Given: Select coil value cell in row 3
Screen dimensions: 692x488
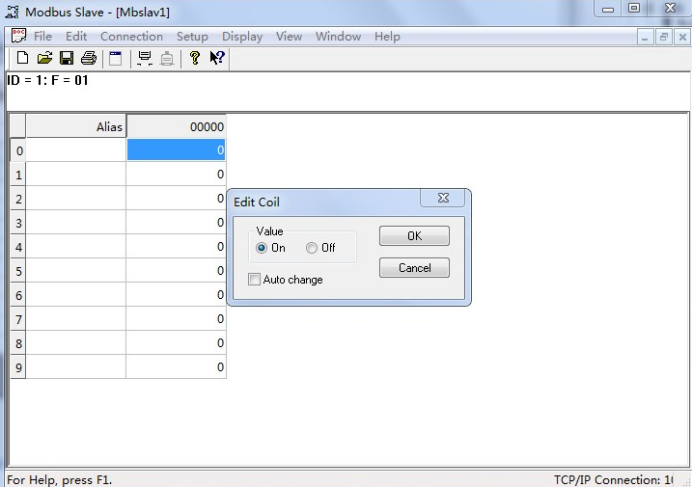Looking at the screenshot, I should tap(176, 222).
